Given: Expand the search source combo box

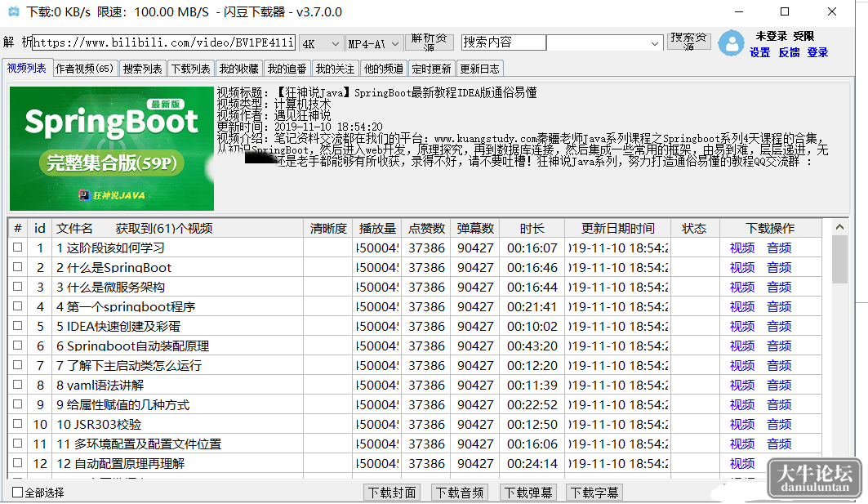Looking at the screenshot, I should [x=654, y=43].
